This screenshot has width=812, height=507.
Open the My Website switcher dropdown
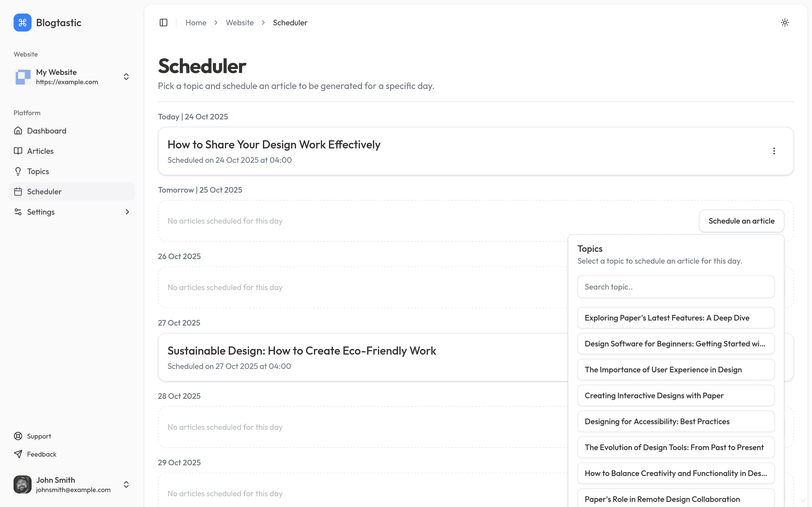coord(126,77)
